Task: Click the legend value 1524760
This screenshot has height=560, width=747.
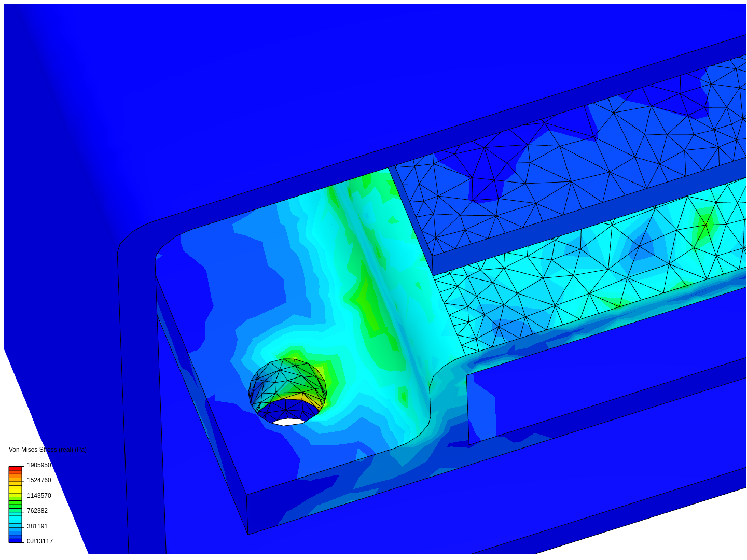Action: [x=39, y=480]
